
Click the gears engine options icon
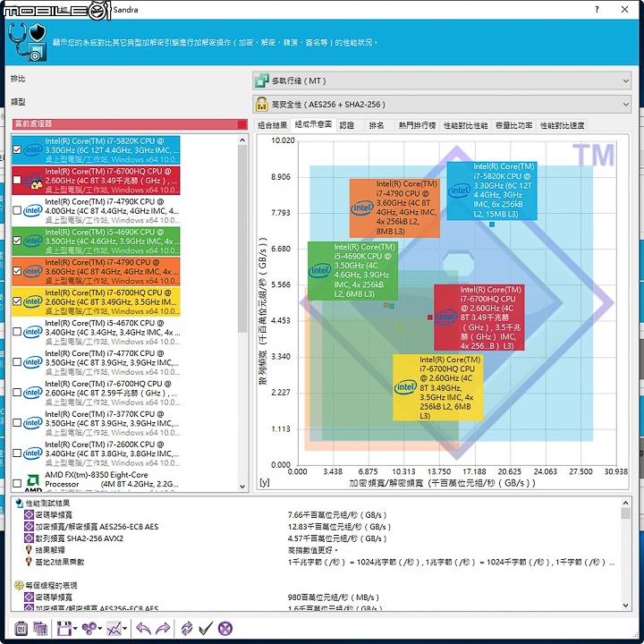point(89,629)
